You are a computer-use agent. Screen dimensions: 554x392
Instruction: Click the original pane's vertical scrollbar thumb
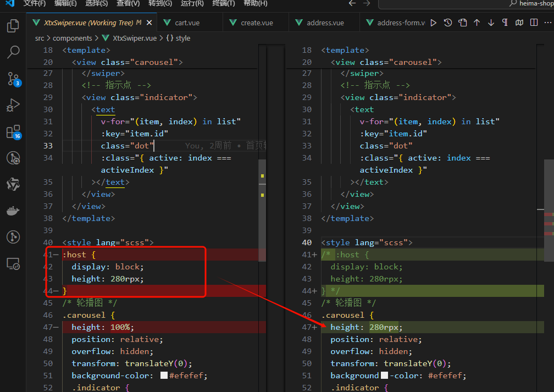262,211
